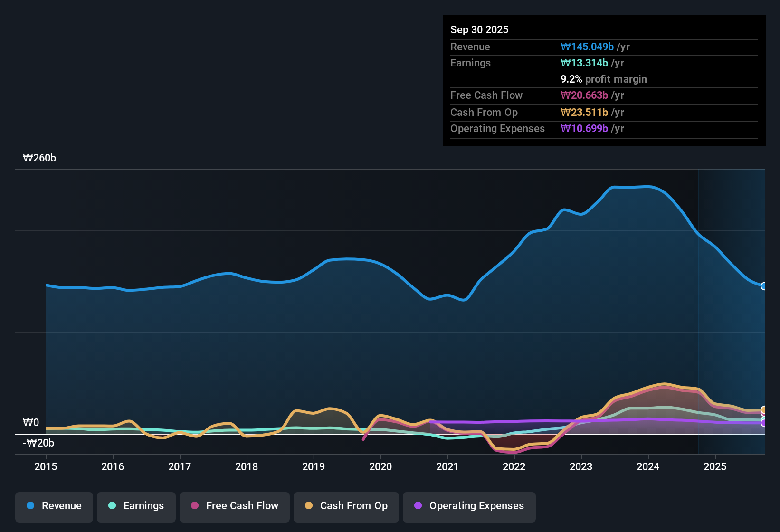Click the Earnings teal circle icon
The image size is (780, 532).
112,506
